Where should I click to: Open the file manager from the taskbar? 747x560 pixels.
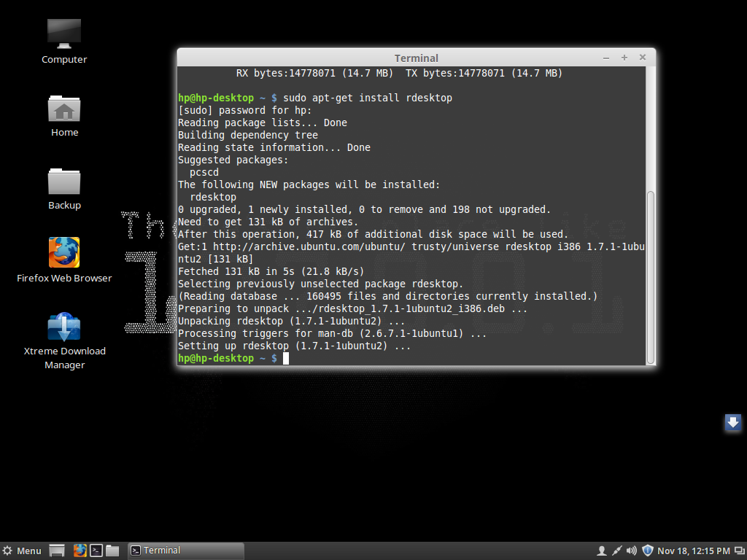(111, 550)
